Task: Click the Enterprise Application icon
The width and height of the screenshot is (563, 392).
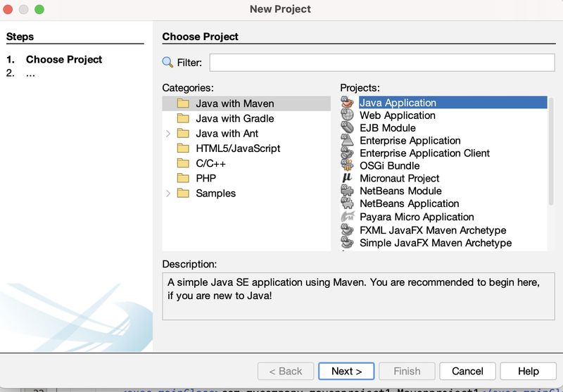Action: [347, 140]
